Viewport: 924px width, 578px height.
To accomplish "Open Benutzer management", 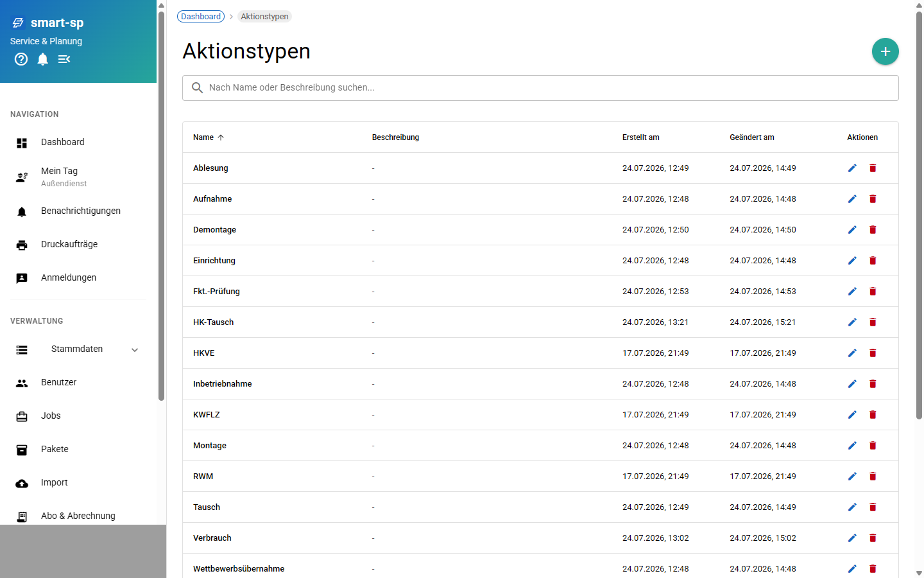I will (78, 383).
